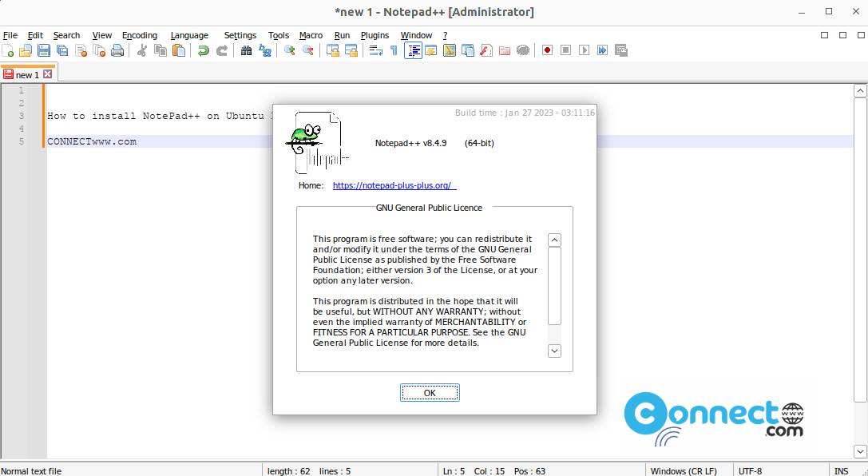The image size is (868, 476).
Task: Start macro recording with red dot
Action: coord(548,51)
